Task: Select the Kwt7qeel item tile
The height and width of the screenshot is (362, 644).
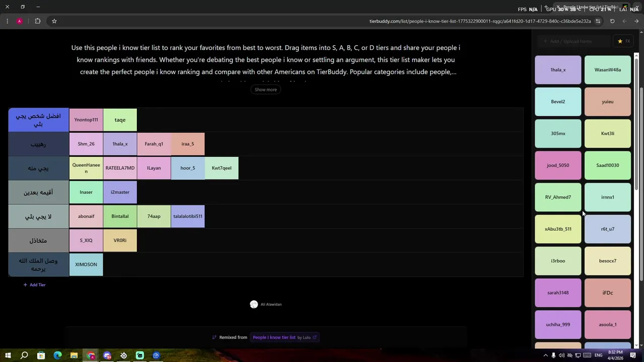Action: [x=221, y=168]
